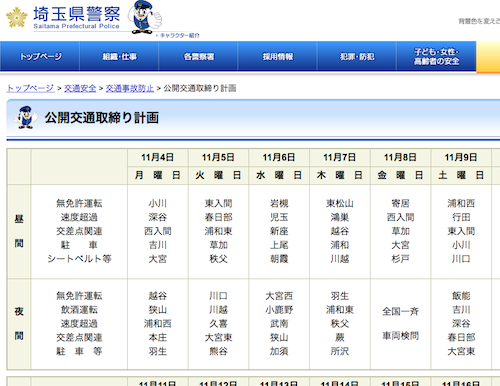Click the 金曜日 weekday cell
500x386 pixels.
[x=400, y=175]
